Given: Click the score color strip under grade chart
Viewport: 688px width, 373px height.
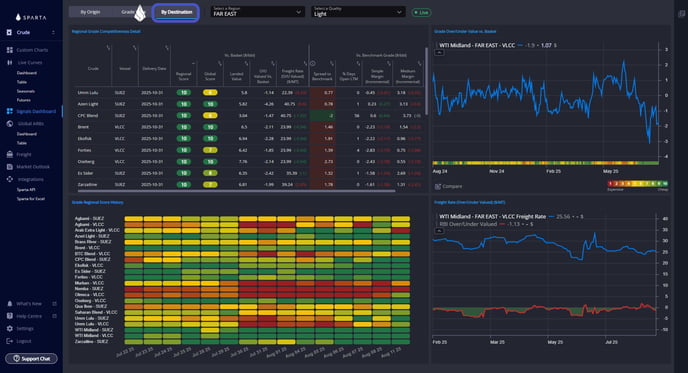Looking at the screenshot, I should (x=545, y=163).
